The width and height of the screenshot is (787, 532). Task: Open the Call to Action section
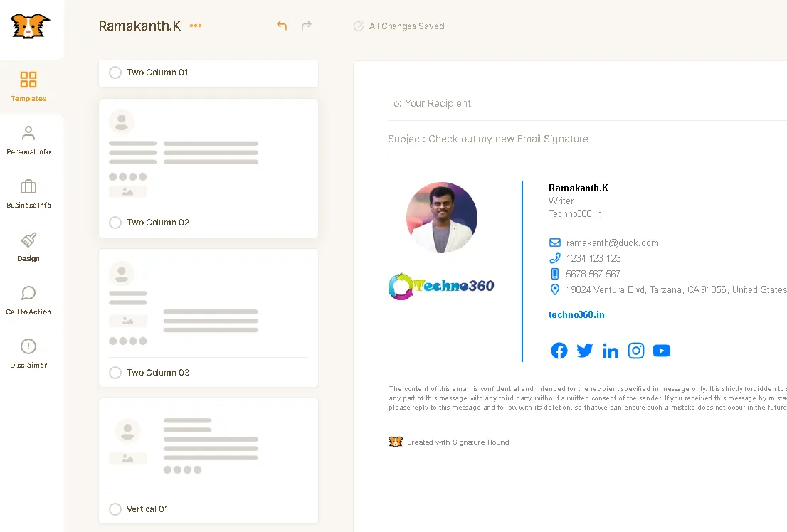(x=28, y=300)
